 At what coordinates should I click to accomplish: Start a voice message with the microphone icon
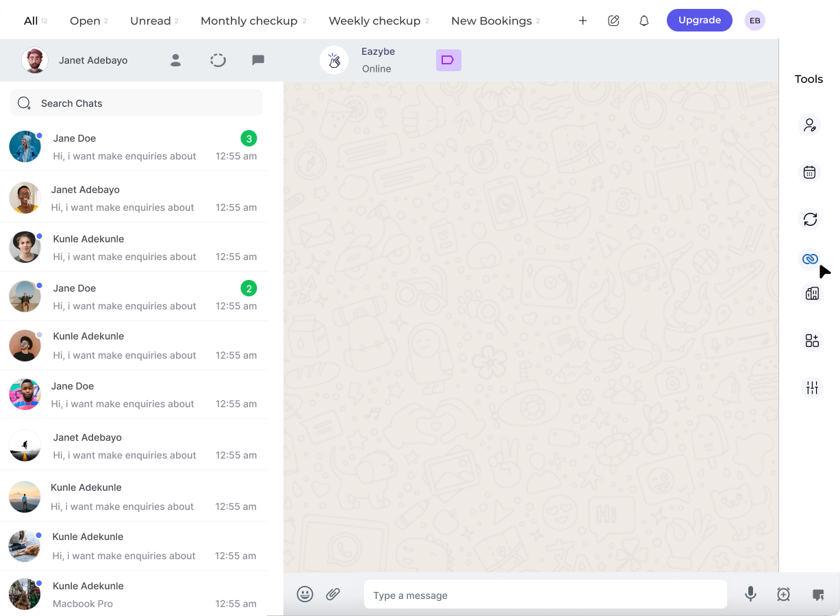(750, 594)
